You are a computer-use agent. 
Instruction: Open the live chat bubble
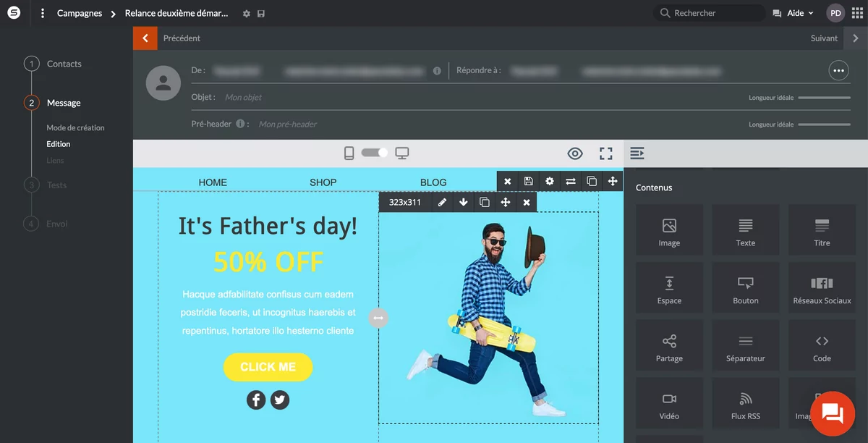833,413
